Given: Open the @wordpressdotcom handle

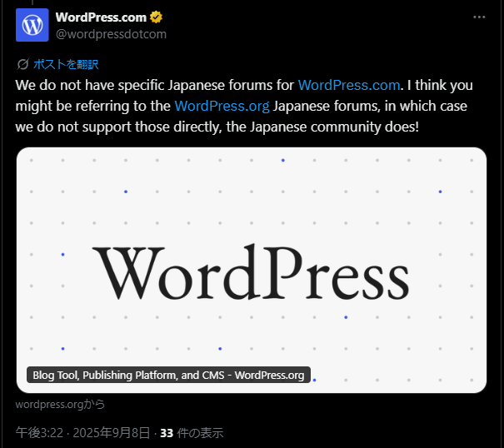Looking at the screenshot, I should tap(112, 34).
